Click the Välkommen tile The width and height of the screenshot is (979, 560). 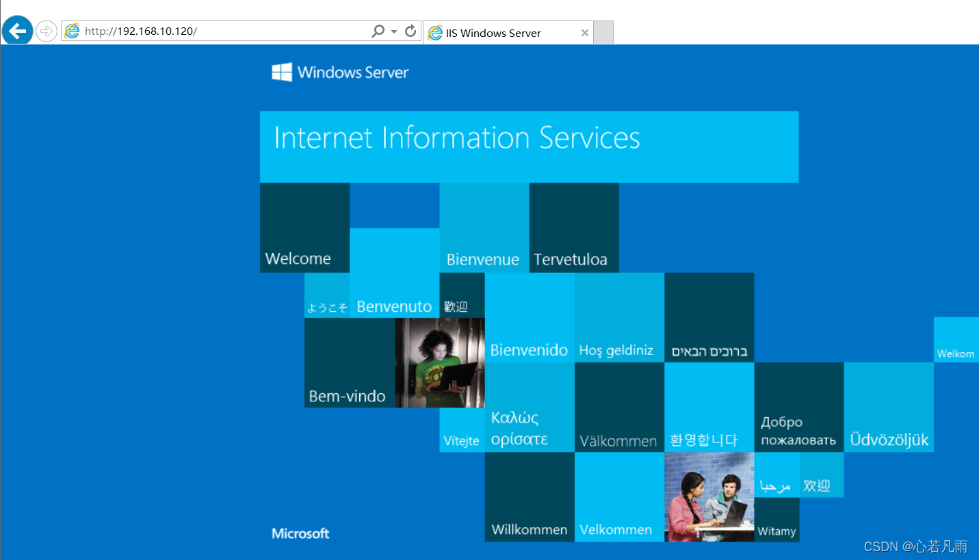[619, 407]
